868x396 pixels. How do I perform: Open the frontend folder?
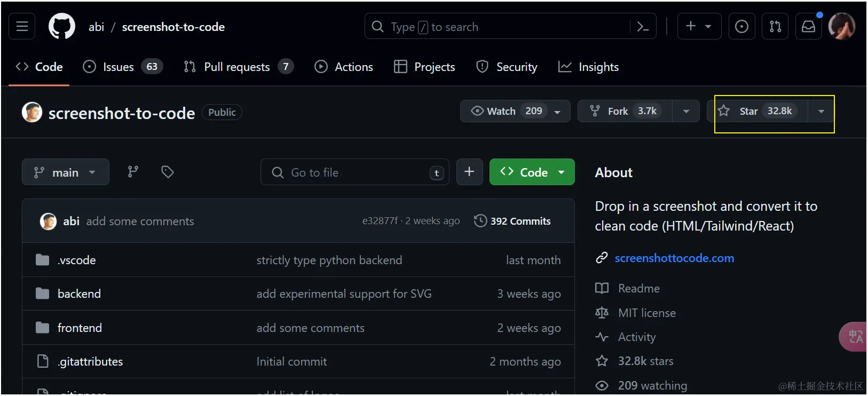(x=80, y=328)
